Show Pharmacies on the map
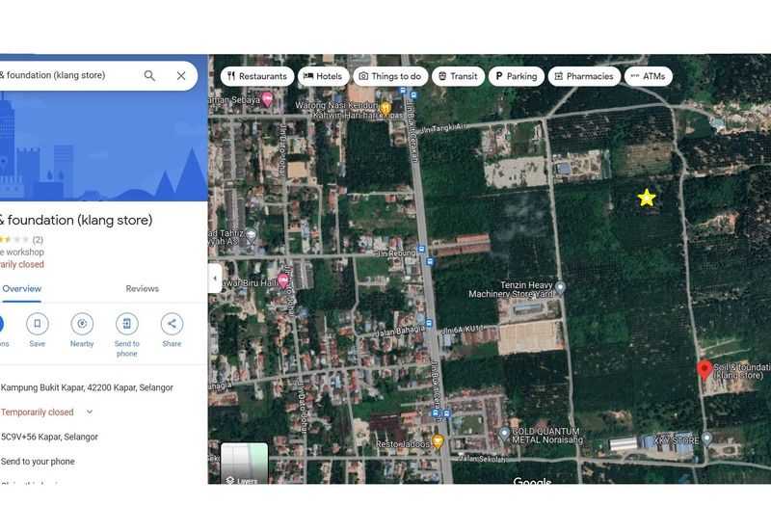Screen dimensions: 771x532 click(x=583, y=76)
